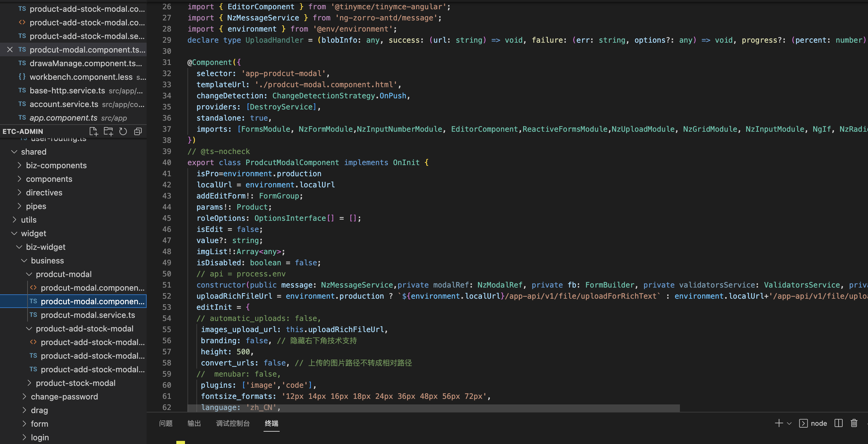Expand the form folder

click(x=24, y=424)
